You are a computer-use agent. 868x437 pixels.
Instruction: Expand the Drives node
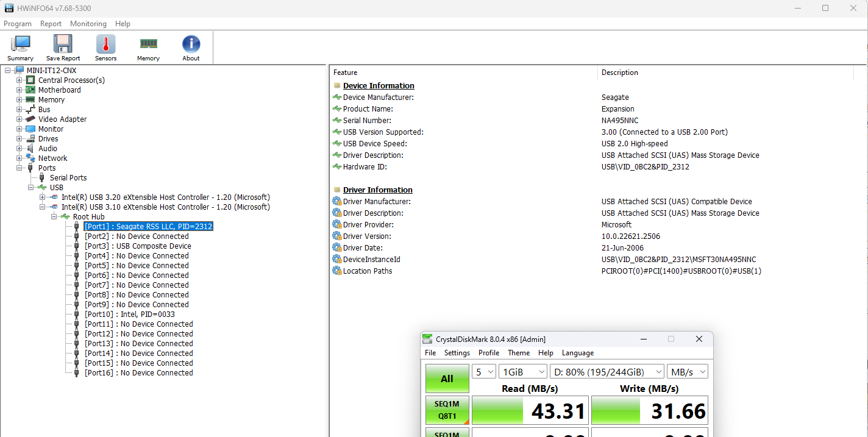point(20,138)
